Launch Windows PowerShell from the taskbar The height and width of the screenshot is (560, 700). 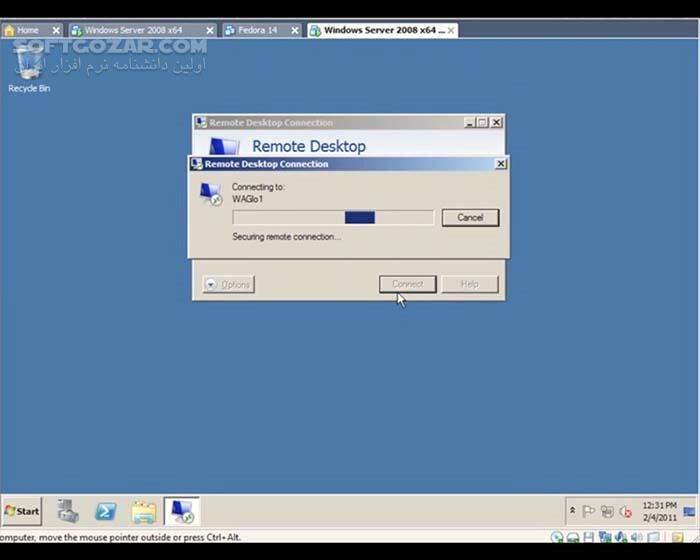click(105, 511)
